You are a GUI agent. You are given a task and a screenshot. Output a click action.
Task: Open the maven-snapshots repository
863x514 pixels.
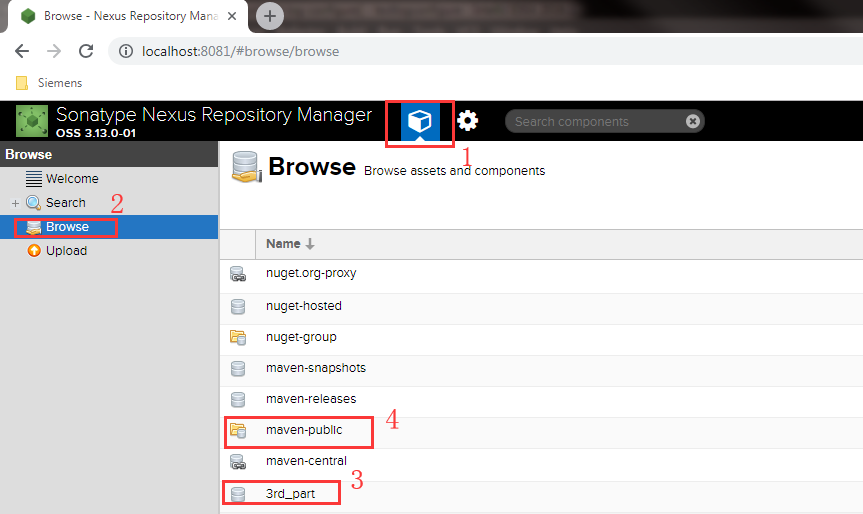316,368
